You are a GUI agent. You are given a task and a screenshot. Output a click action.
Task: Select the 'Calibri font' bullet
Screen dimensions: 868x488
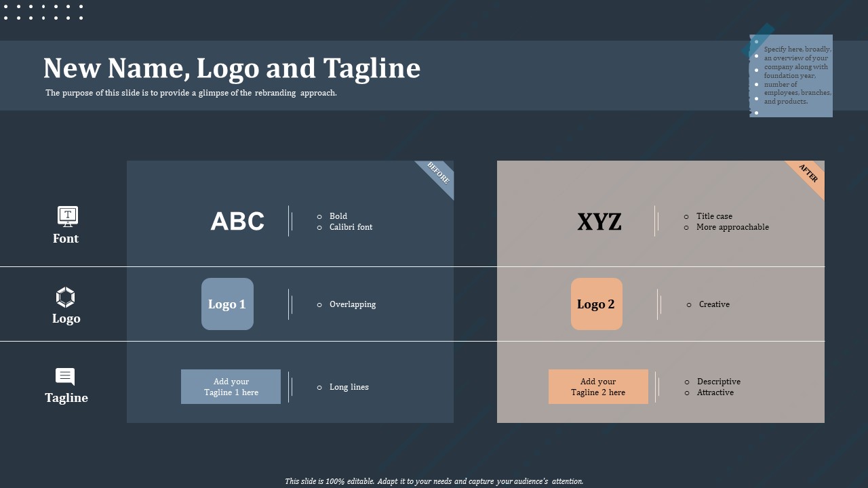click(351, 227)
